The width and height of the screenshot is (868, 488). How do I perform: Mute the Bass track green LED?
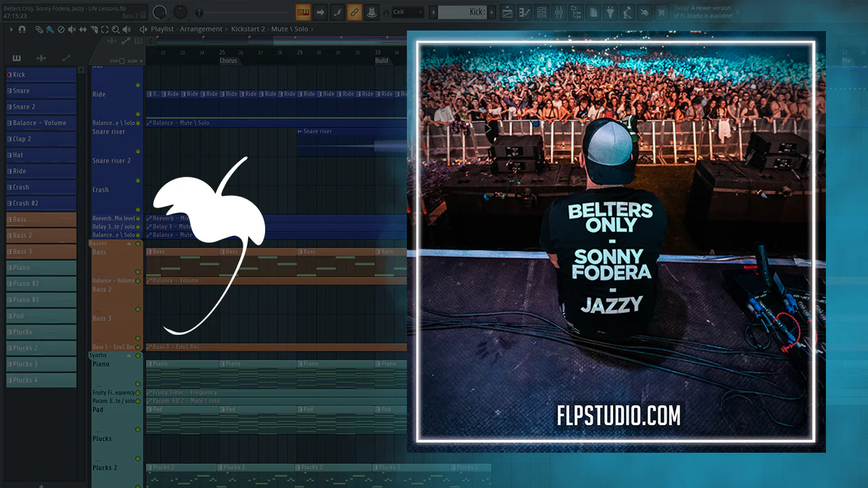point(138,272)
